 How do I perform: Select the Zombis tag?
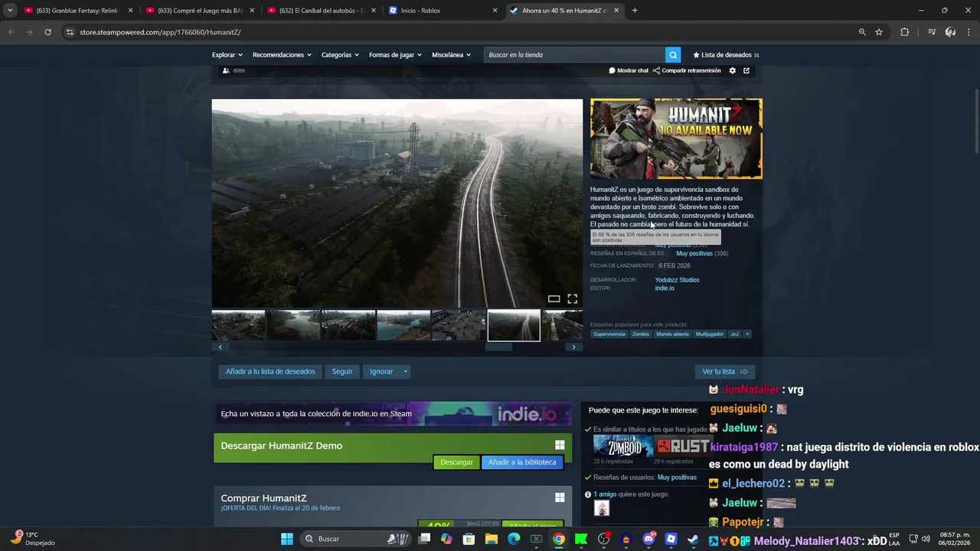(x=641, y=334)
